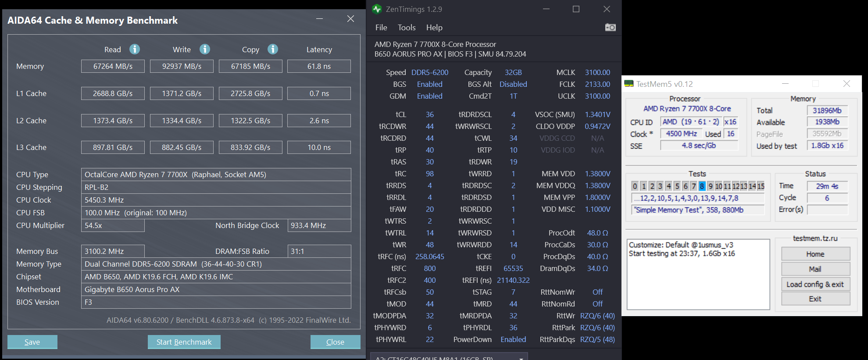Click the DRAM:FSB Ratio value 31:1

tap(319, 251)
